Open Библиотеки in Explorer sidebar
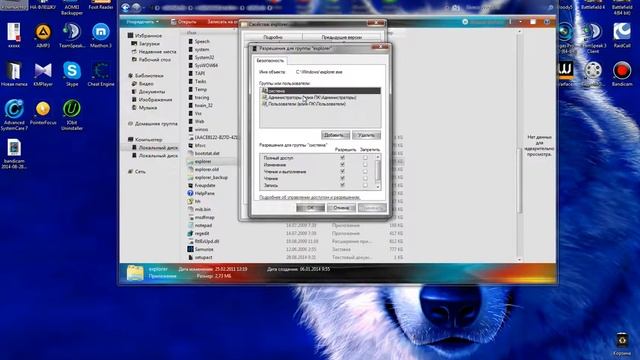 click(146, 76)
